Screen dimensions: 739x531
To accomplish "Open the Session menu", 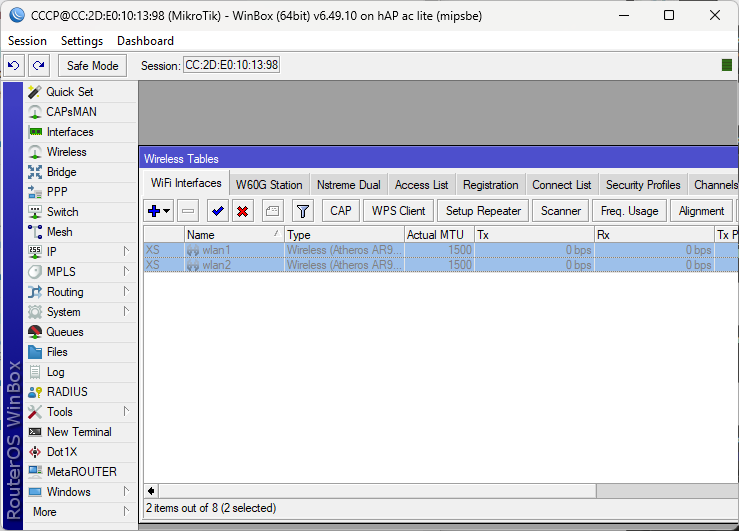I will pyautogui.click(x=27, y=41).
